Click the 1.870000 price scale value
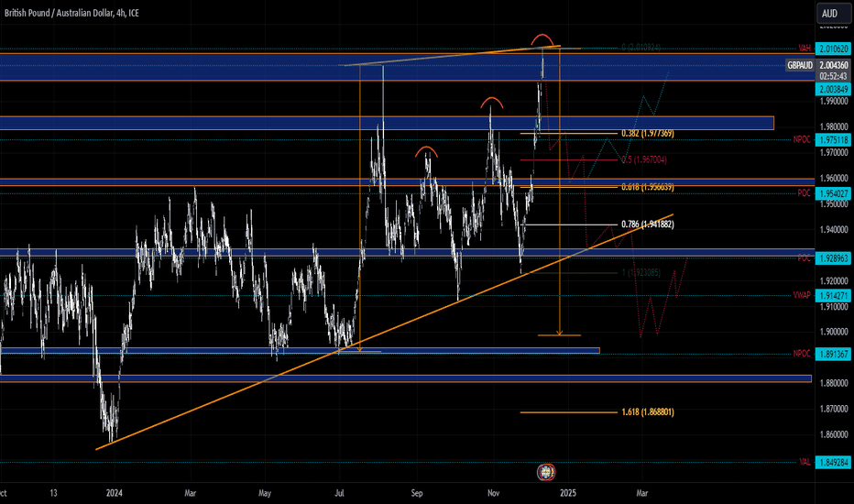The height and width of the screenshot is (504, 854). coord(834,409)
